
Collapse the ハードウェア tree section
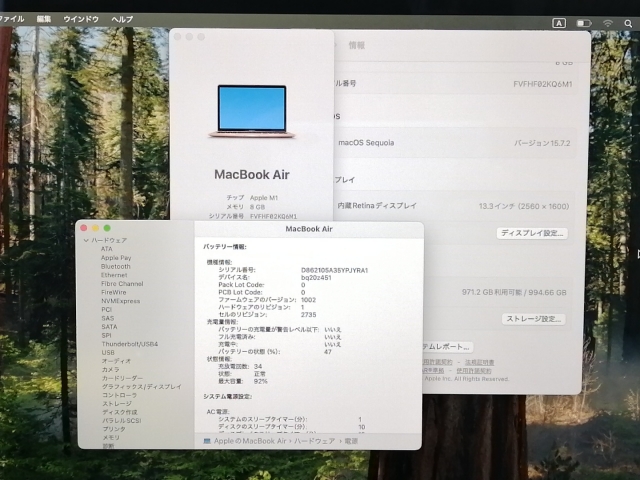click(86, 240)
